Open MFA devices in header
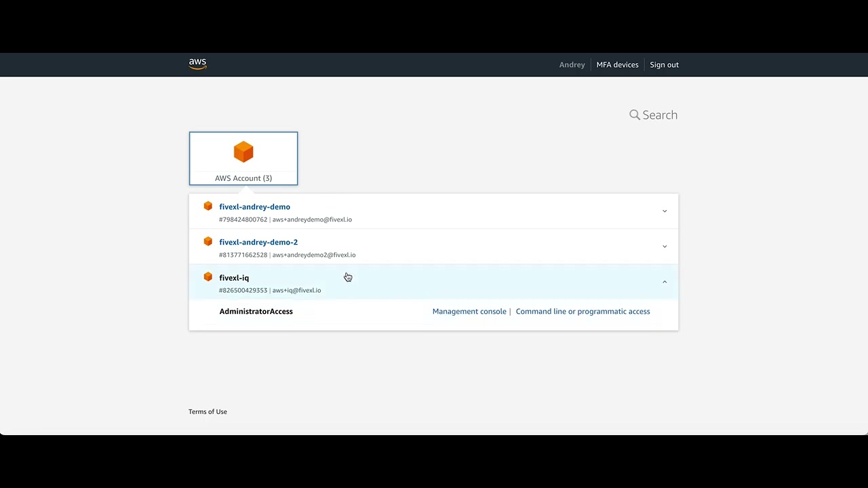The height and width of the screenshot is (488, 868). [x=617, y=64]
